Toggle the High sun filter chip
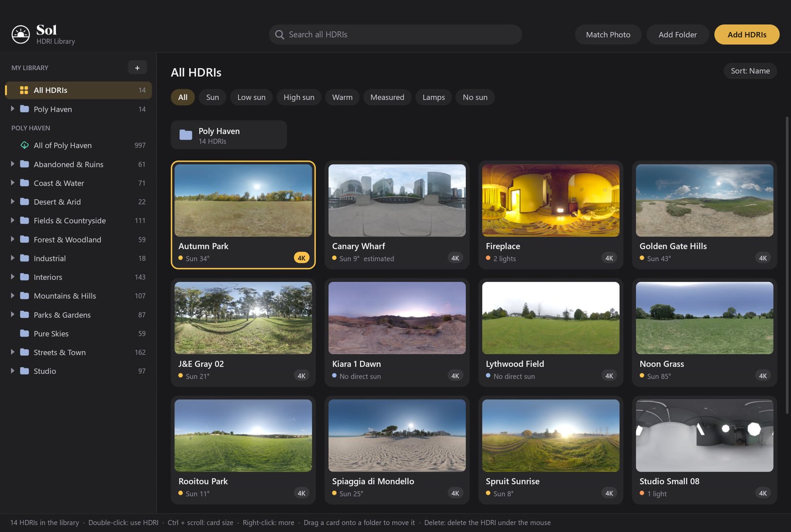The height and width of the screenshot is (532, 791). [x=299, y=97]
